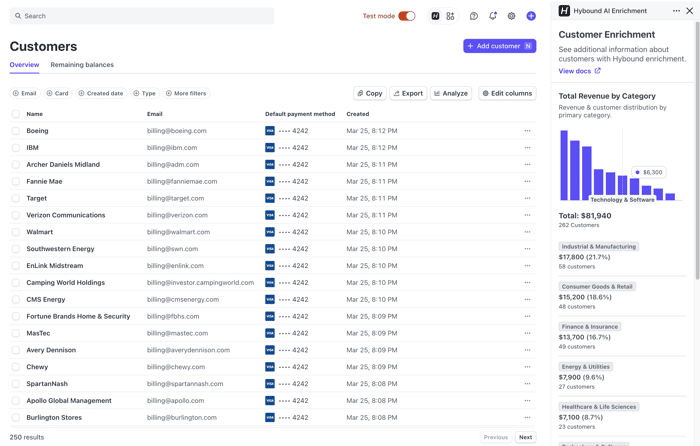Click the tallest bar in revenue chart
This screenshot has width=700, height=446.
click(x=564, y=165)
